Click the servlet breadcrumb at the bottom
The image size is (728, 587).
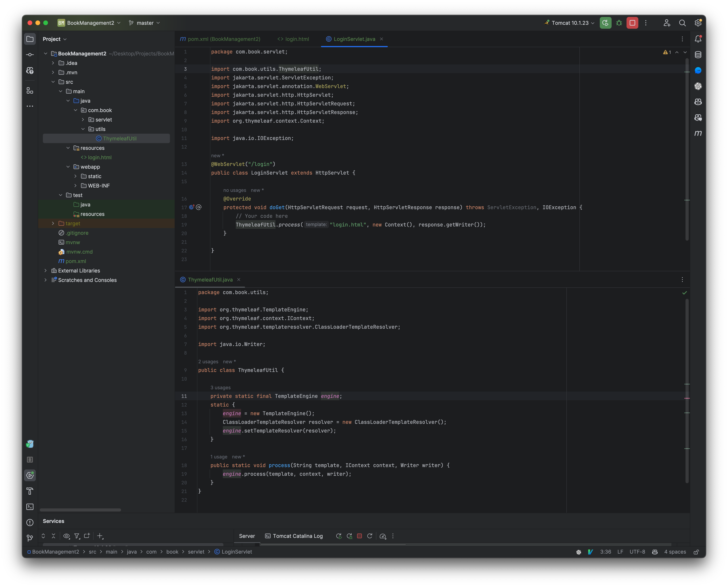coord(196,551)
